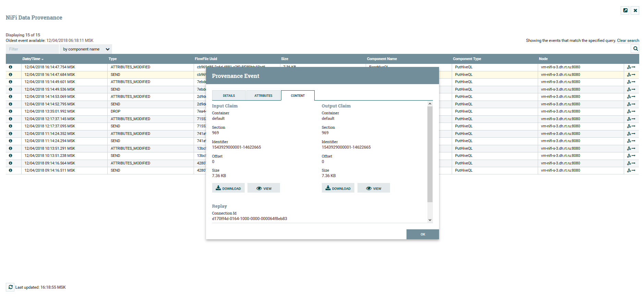644x299 pixels.
Task: Click the Clear search link
Action: pos(628,41)
